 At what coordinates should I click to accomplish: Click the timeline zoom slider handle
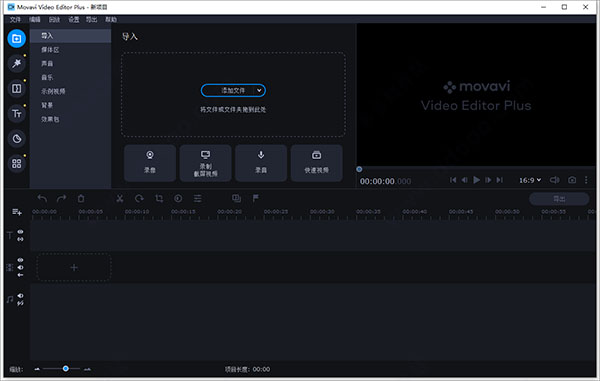click(x=66, y=369)
